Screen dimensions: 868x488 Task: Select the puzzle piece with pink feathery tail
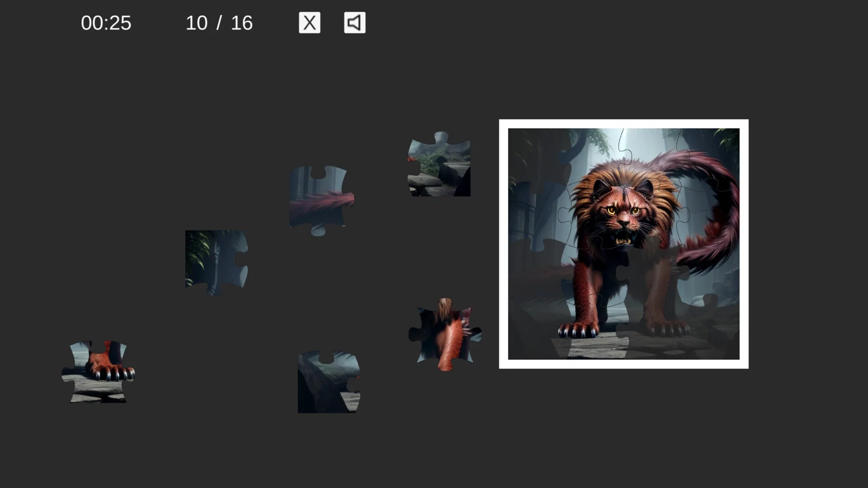pos(322,200)
